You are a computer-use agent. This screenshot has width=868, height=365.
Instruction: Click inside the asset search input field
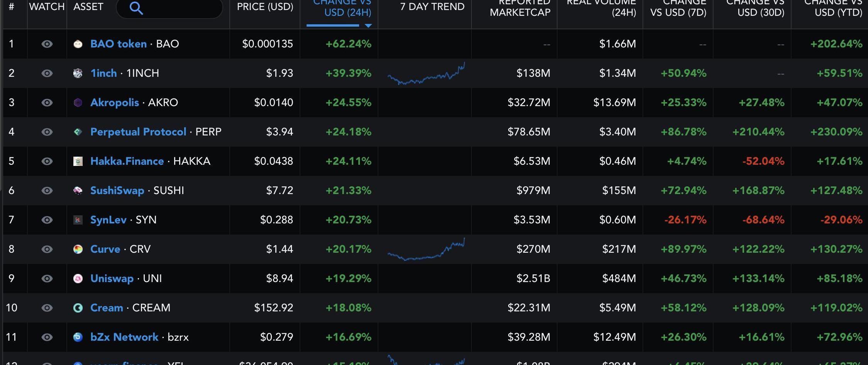coord(181,8)
